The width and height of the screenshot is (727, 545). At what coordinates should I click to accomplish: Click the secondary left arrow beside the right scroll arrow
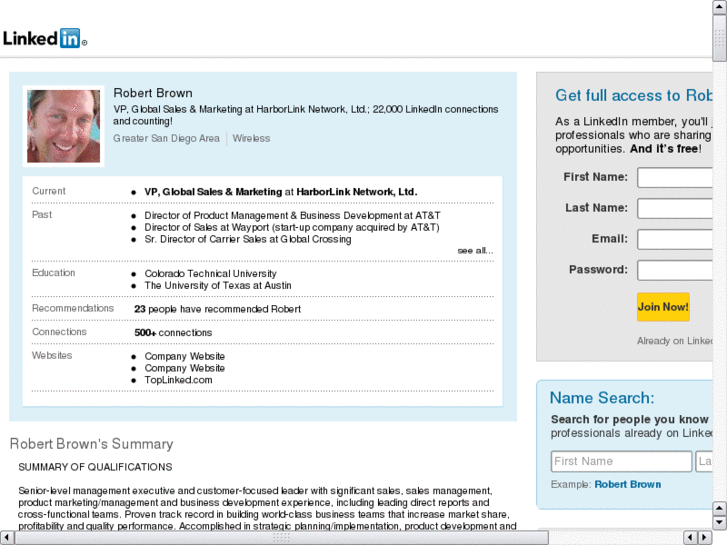tap(690, 538)
